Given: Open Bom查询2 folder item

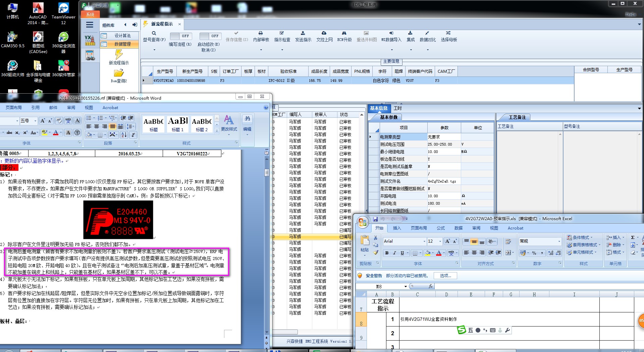Looking at the screenshot, I should tap(119, 76).
